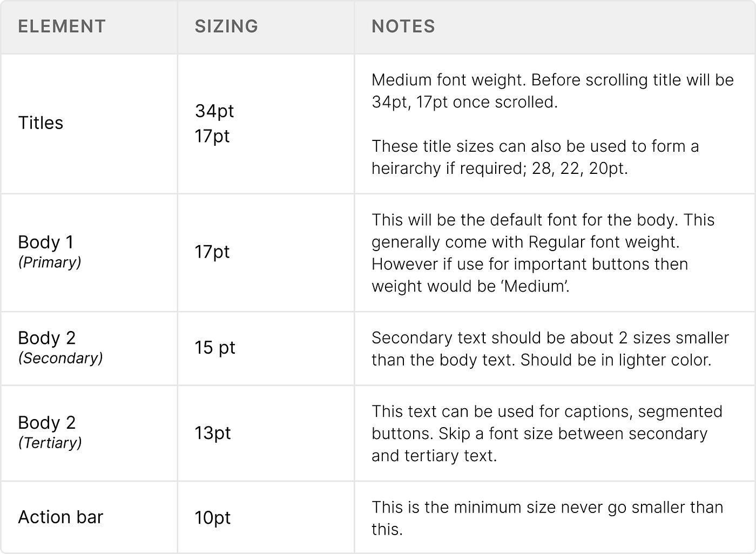756x554 pixels.
Task: Click the 17pt sizing for Body 1
Action: (x=212, y=252)
